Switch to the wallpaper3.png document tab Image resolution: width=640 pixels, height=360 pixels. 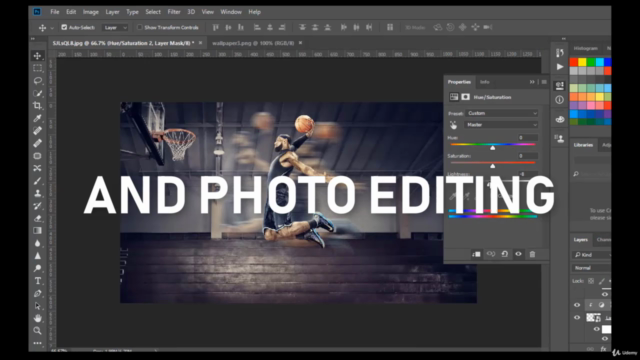point(253,43)
